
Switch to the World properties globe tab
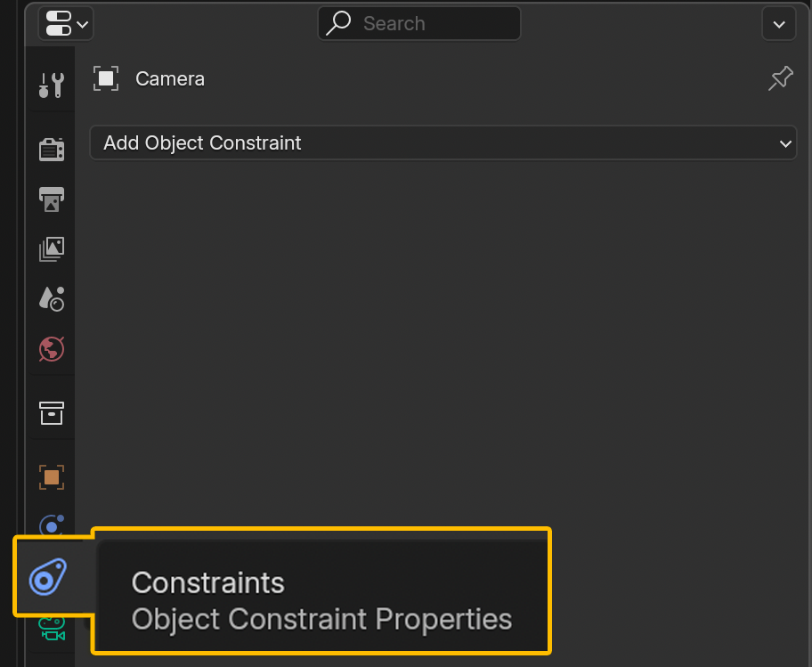click(x=52, y=348)
